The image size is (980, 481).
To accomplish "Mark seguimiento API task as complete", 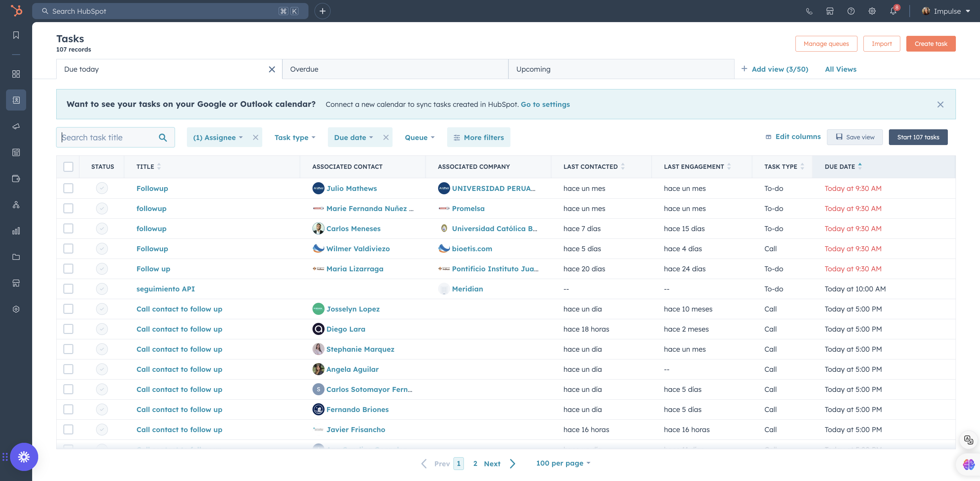I will click(101, 289).
